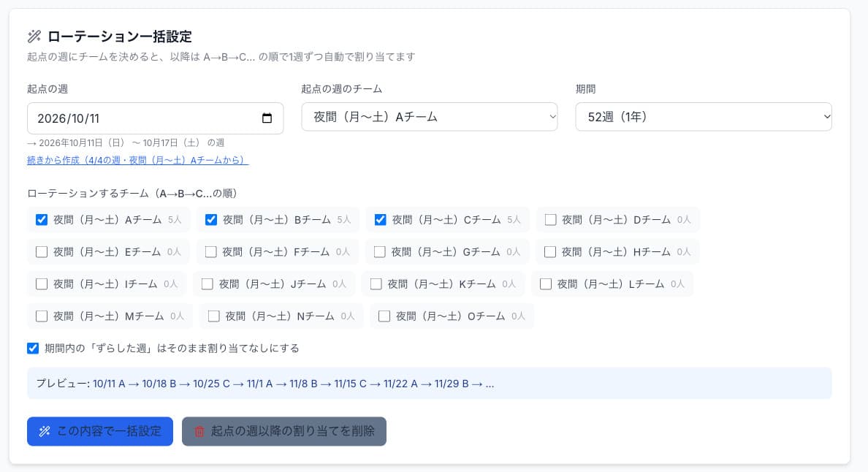The width and height of the screenshot is (868, 472).
Task: Check 夜間（月〜土）Kチーム checkbox
Action: (x=376, y=284)
